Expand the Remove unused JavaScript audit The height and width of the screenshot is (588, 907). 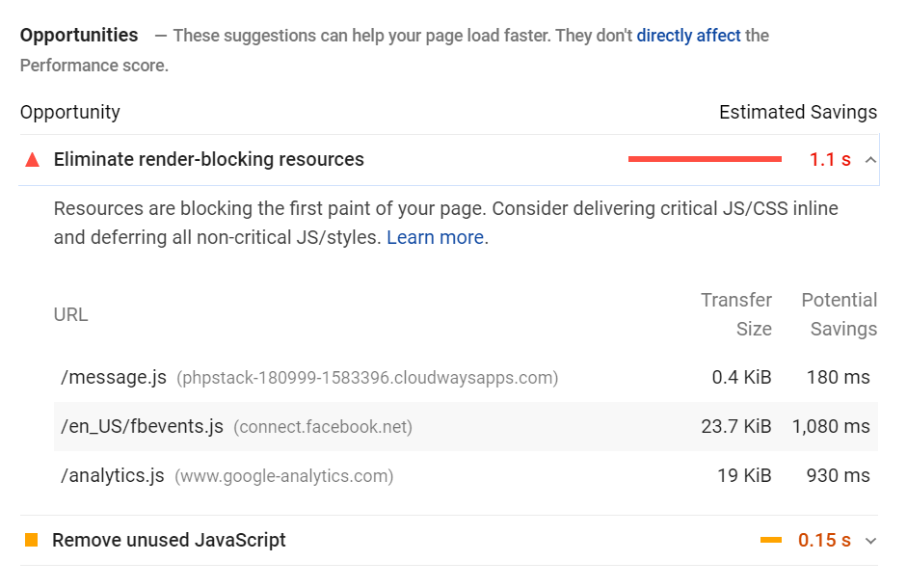pyautogui.click(x=872, y=541)
